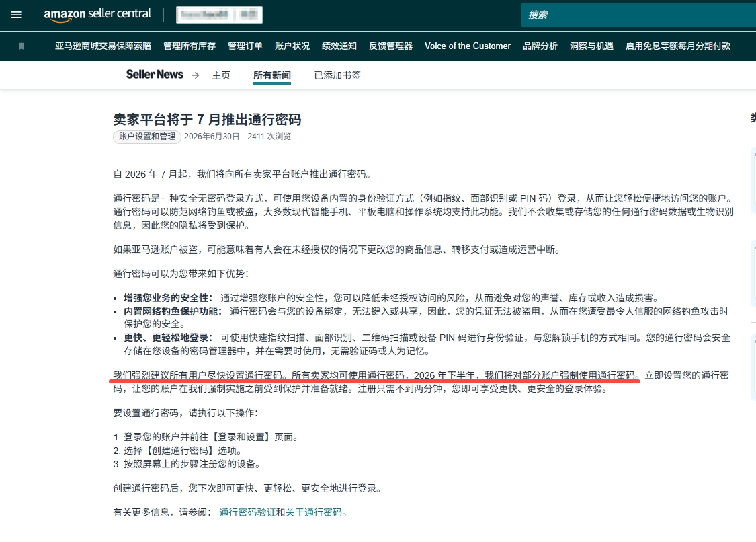Click step 3 按照屏幕上的步骤注册您的设备
The height and width of the screenshot is (542, 756).
pos(187,464)
